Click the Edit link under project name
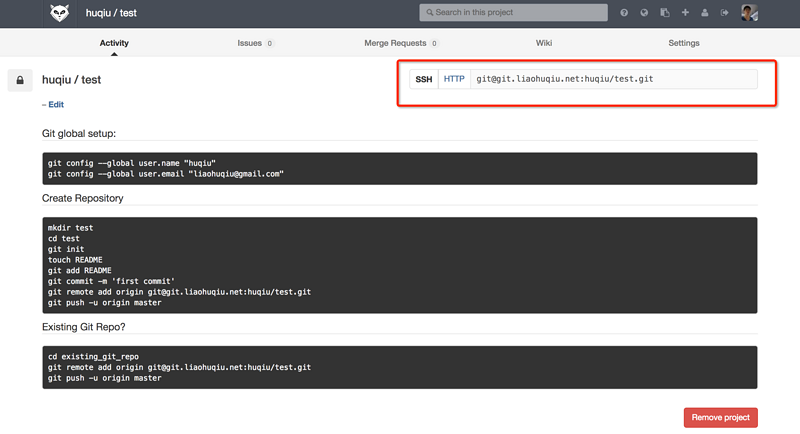Viewport: 800px width, 434px height. (55, 104)
